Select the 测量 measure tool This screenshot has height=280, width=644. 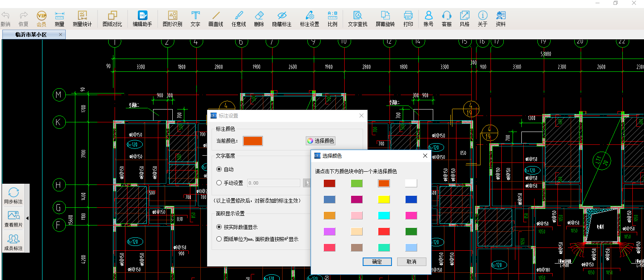59,18
